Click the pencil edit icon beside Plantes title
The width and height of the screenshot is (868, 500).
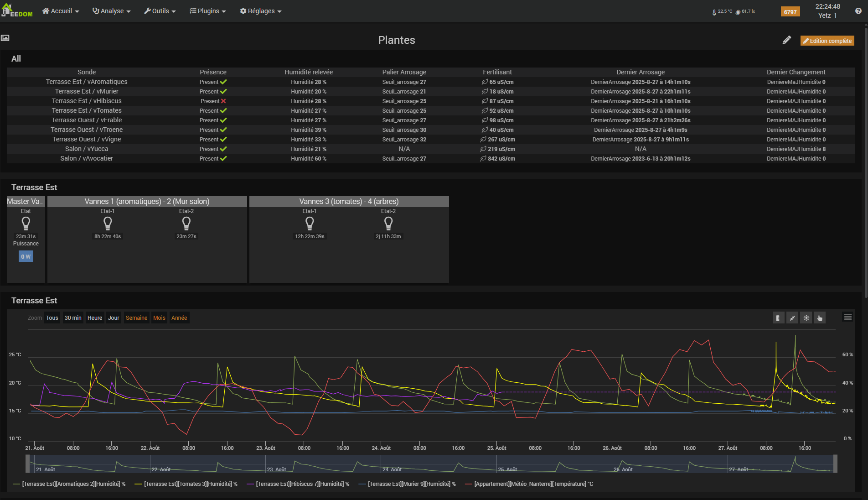pyautogui.click(x=786, y=40)
